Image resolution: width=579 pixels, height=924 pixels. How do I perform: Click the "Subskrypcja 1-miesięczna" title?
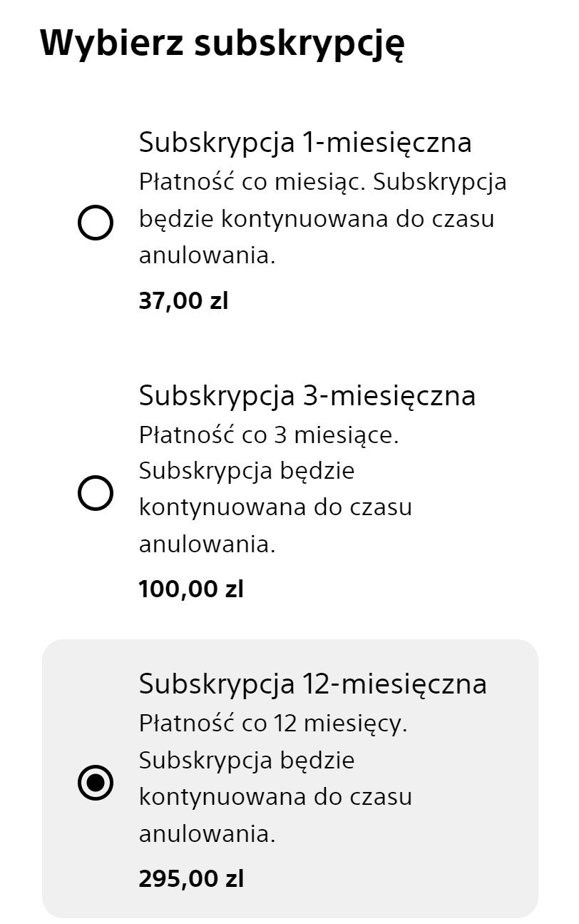(x=304, y=143)
